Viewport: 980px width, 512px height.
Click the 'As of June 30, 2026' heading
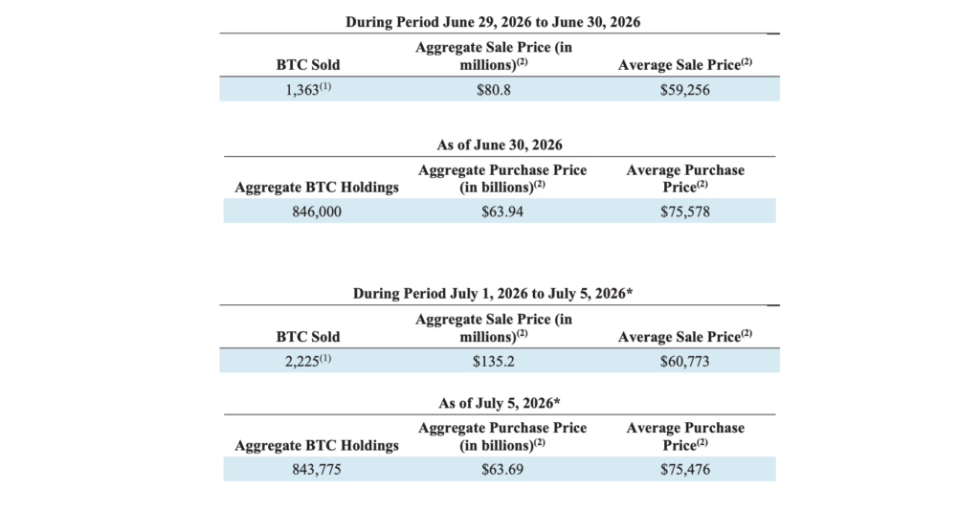point(500,145)
